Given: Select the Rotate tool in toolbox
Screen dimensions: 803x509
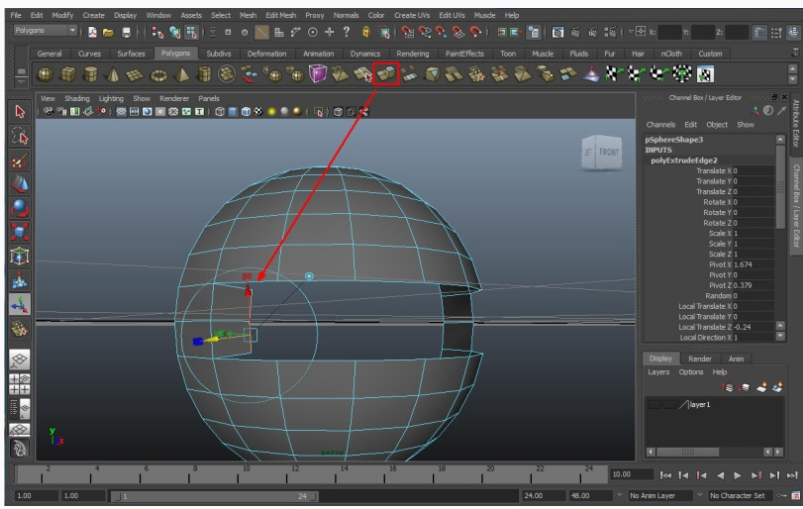Looking at the screenshot, I should point(19,208).
